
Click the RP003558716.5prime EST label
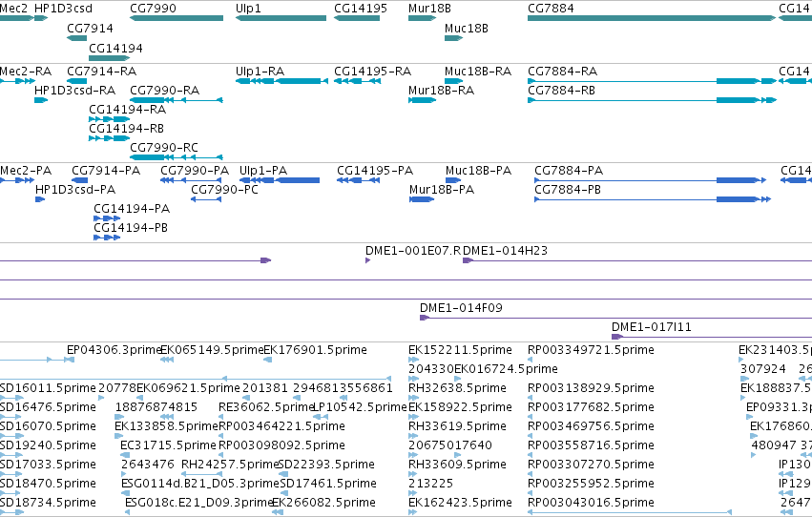[x=591, y=445]
